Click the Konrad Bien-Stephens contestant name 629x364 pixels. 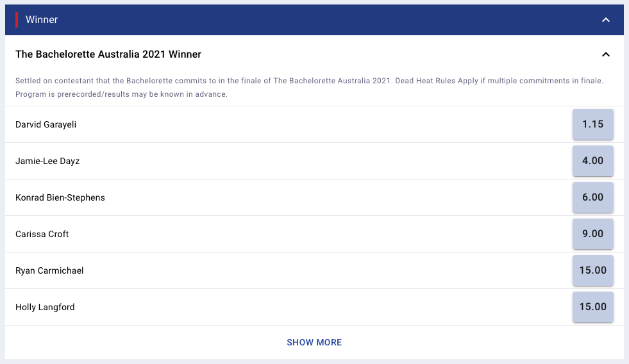(x=60, y=197)
